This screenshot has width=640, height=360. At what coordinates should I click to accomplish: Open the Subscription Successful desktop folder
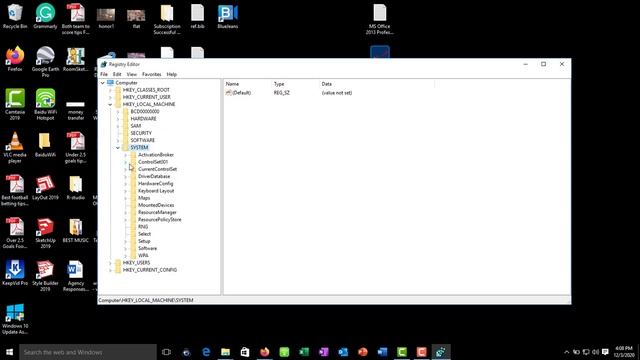tap(167, 19)
